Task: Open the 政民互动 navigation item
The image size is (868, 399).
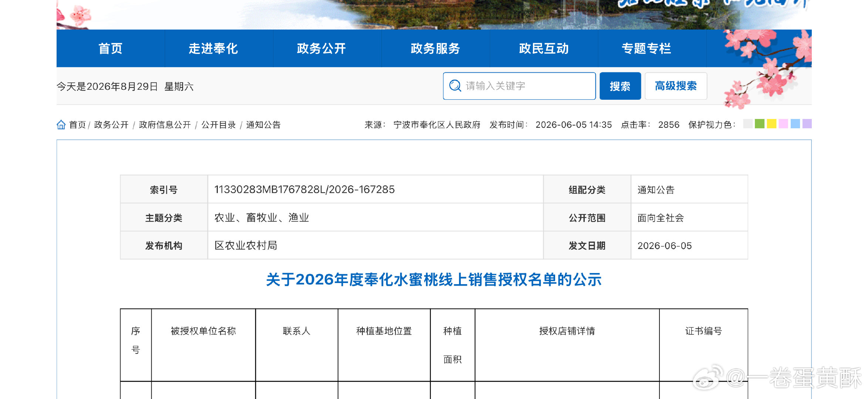Action: tap(544, 48)
